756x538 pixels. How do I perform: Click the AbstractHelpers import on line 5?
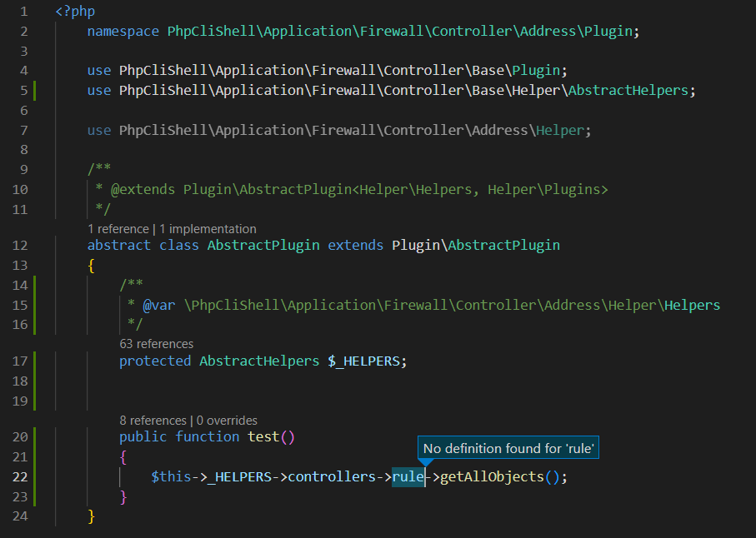click(629, 90)
